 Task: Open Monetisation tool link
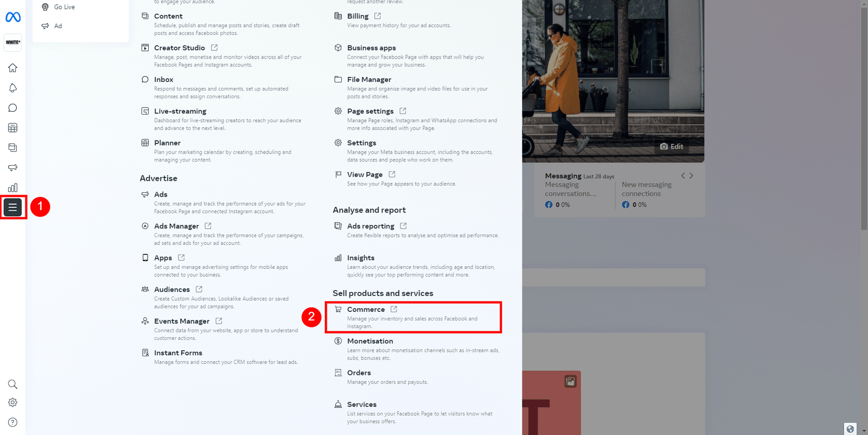pos(370,341)
